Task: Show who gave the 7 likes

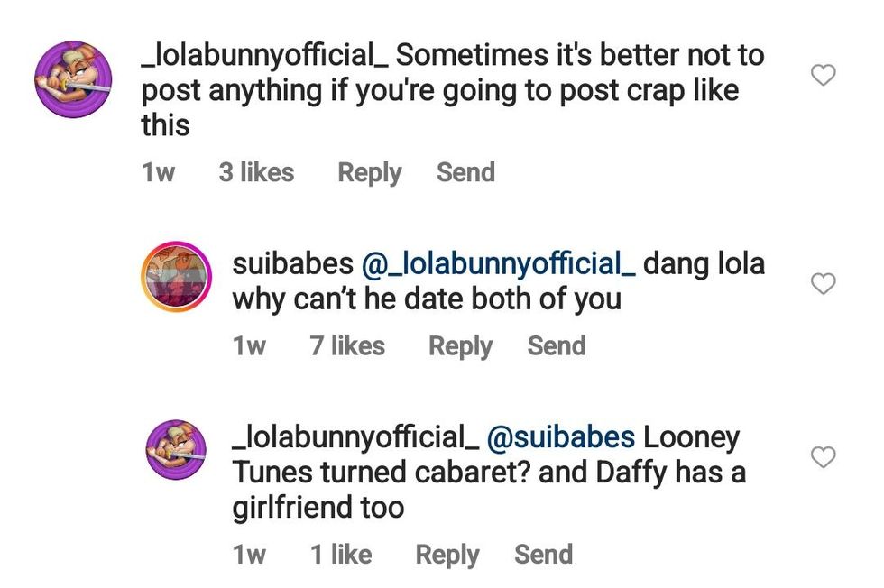Action: point(346,345)
